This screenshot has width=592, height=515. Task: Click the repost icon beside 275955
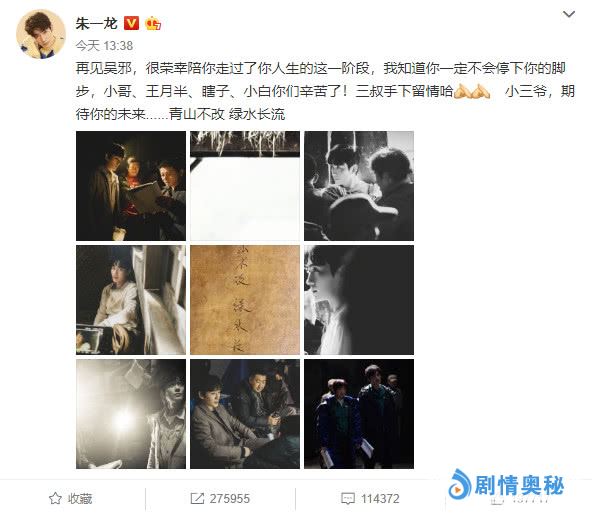click(197, 498)
